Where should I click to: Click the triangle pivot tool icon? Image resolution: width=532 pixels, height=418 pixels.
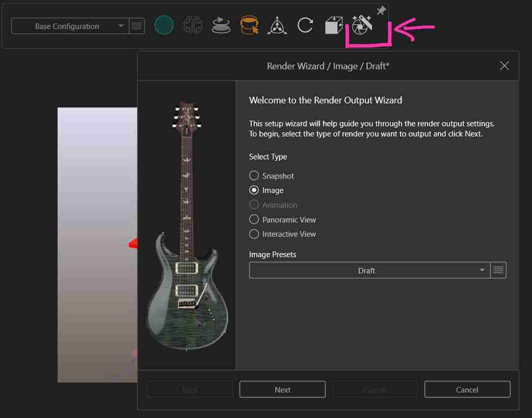[x=277, y=25]
